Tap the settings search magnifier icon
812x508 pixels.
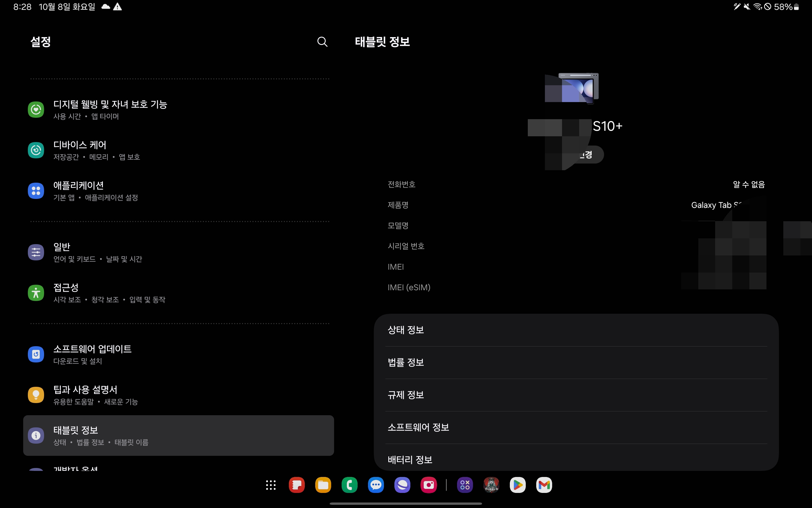[322, 42]
